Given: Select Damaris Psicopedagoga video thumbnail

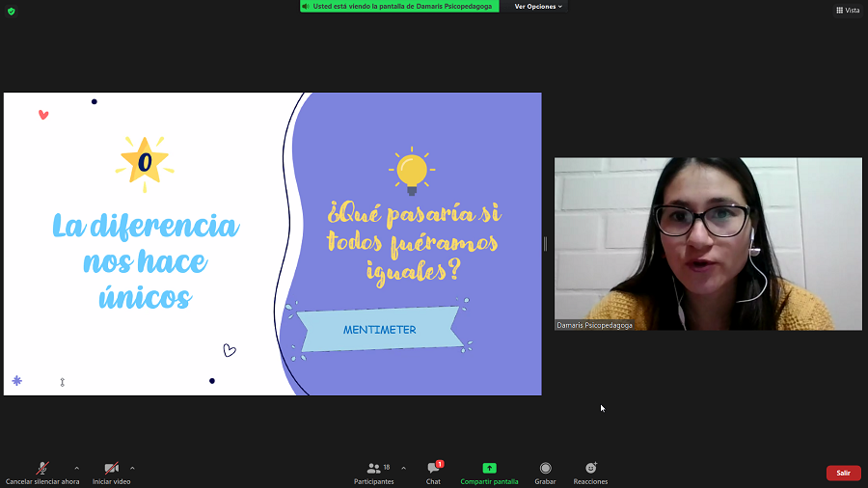Looking at the screenshot, I should click(x=708, y=244).
